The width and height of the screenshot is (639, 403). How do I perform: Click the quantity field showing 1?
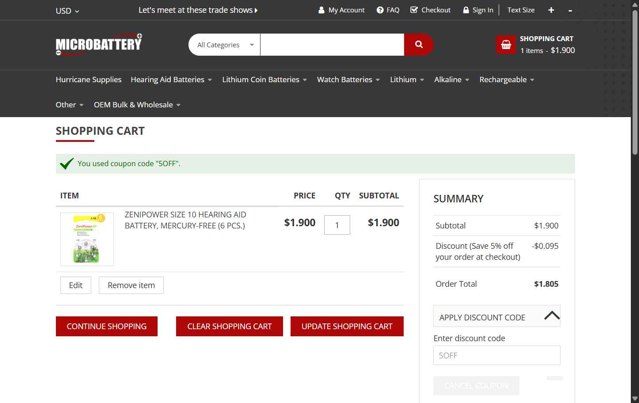[337, 225]
